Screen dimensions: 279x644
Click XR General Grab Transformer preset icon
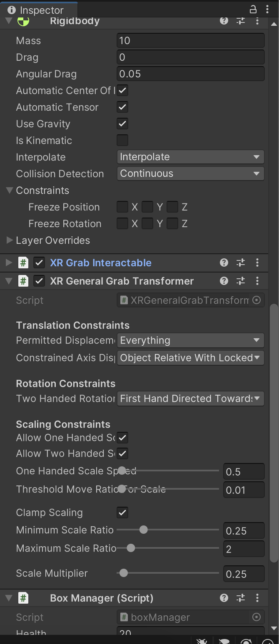pyautogui.click(x=241, y=281)
